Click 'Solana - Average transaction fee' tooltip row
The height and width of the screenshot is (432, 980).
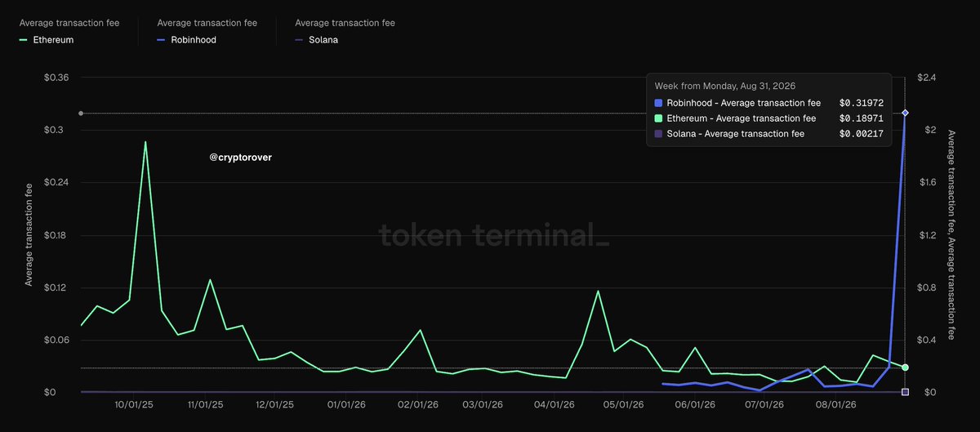769,134
